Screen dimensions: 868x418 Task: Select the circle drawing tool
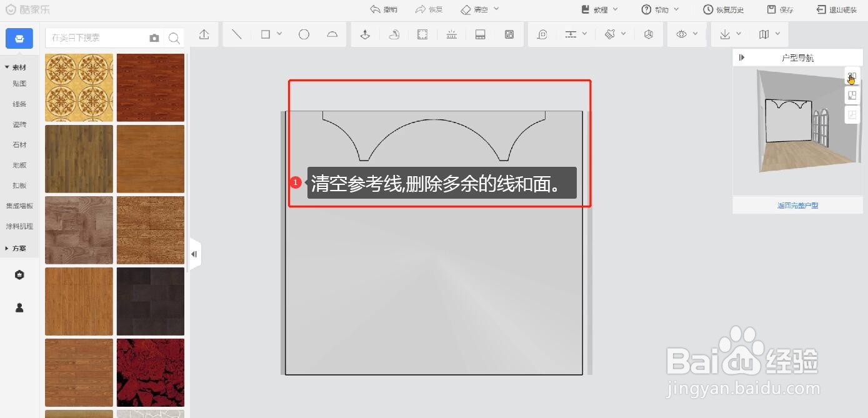point(304,34)
